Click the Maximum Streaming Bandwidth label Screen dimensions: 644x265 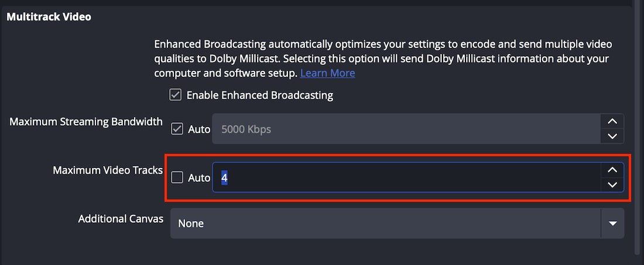[86, 122]
